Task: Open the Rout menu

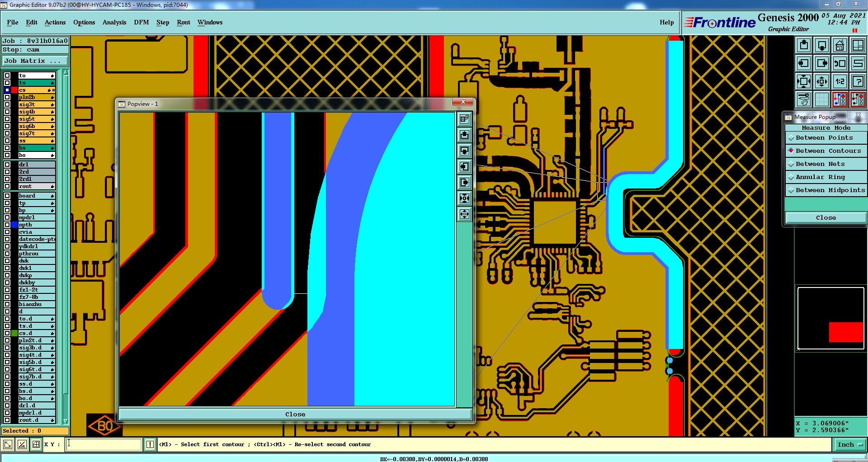Action: point(184,22)
